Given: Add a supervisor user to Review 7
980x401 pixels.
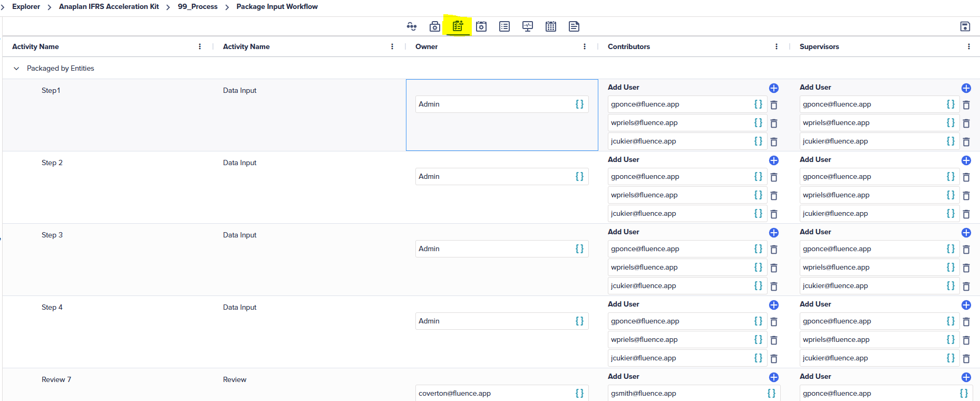Looking at the screenshot, I should pyautogui.click(x=966, y=377).
